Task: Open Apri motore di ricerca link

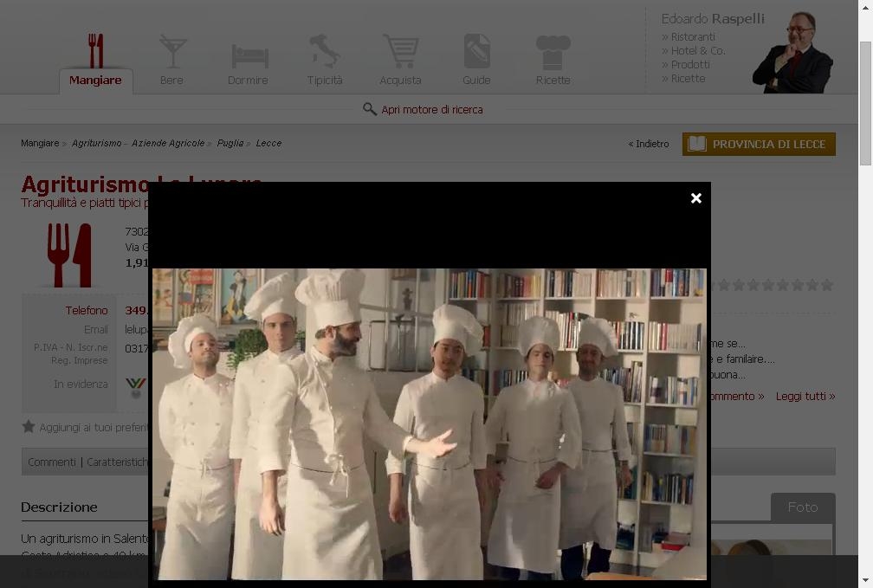Action: click(x=432, y=110)
